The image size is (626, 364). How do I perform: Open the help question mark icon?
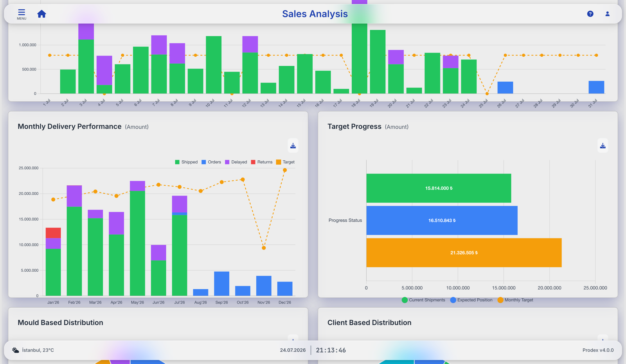[x=590, y=14]
